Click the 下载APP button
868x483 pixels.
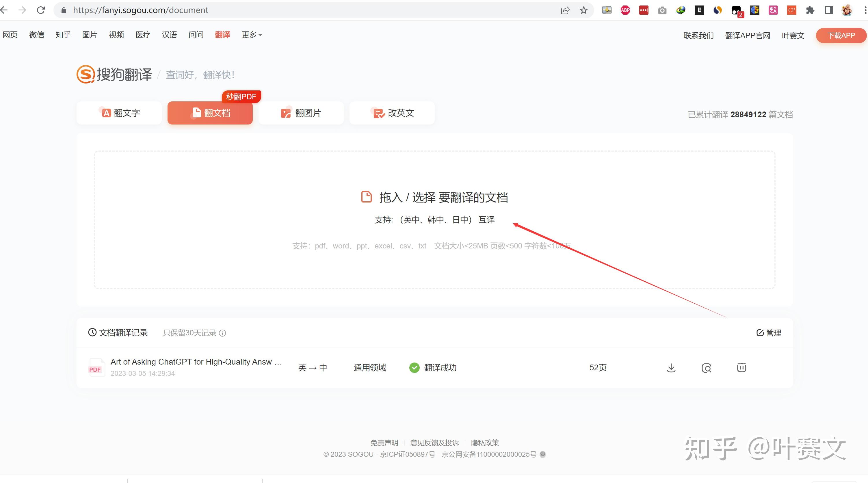pos(841,36)
